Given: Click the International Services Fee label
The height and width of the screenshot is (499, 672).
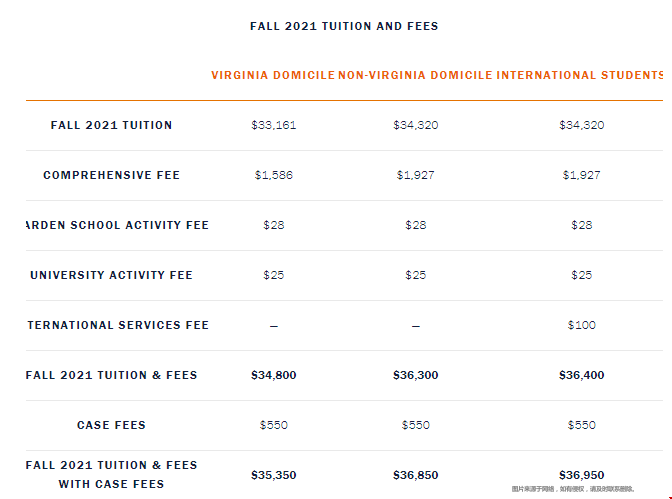Looking at the screenshot, I should point(118,325).
